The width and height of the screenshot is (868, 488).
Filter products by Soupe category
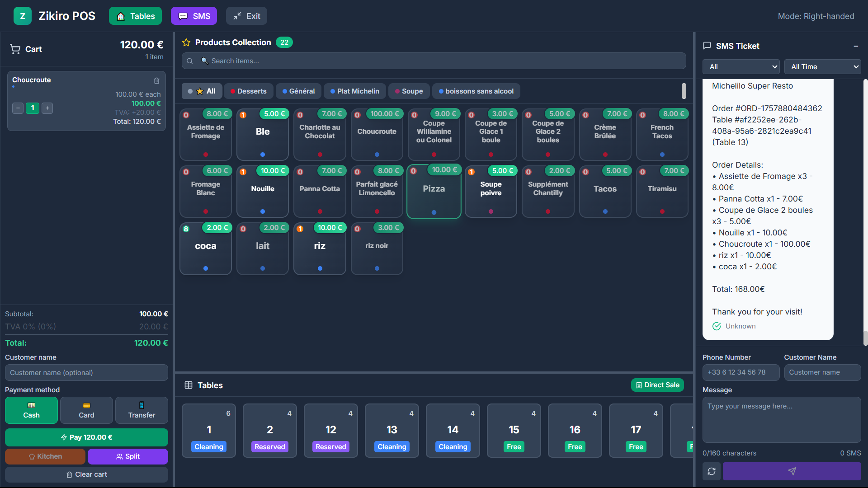(x=409, y=91)
